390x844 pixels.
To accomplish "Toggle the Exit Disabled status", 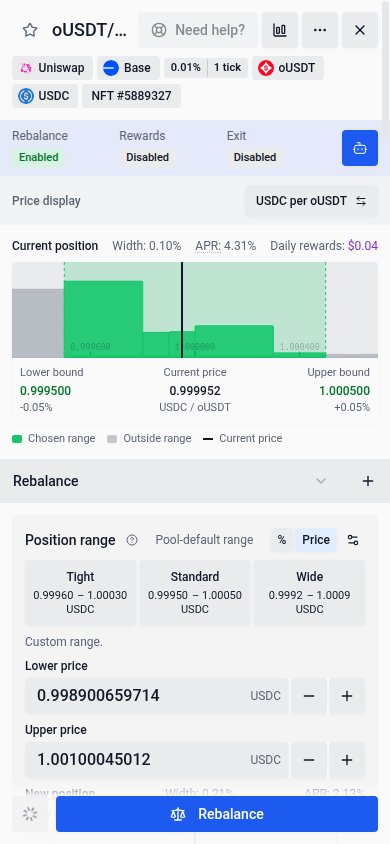I will pyautogui.click(x=255, y=157).
